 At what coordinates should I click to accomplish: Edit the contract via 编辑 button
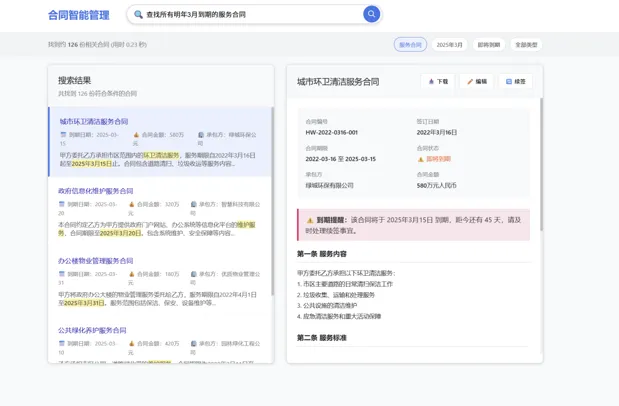click(476, 81)
